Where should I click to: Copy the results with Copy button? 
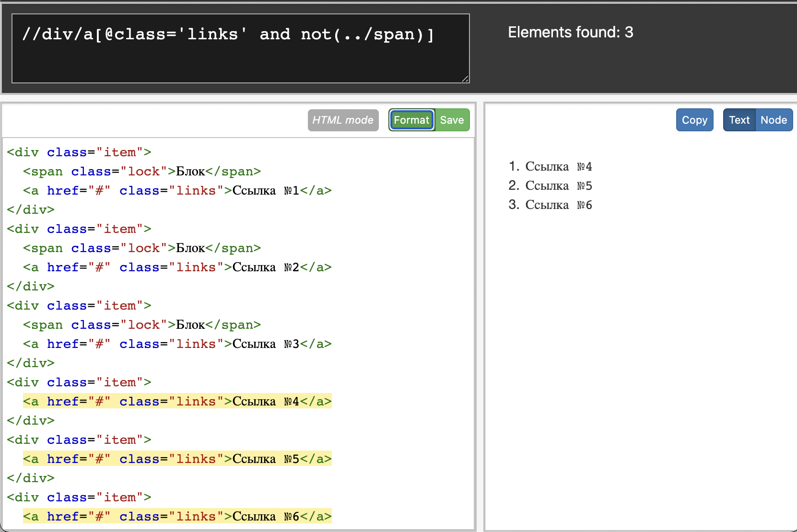click(x=694, y=120)
